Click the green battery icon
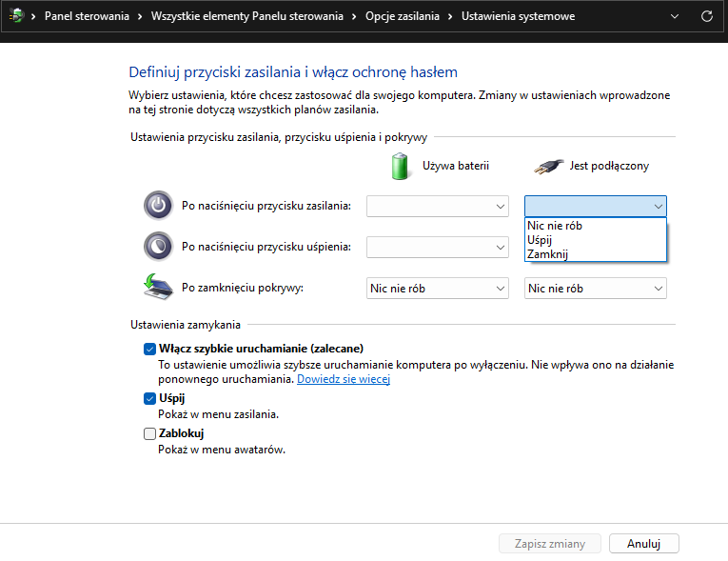Screen dimensions: 728x561 [x=400, y=166]
